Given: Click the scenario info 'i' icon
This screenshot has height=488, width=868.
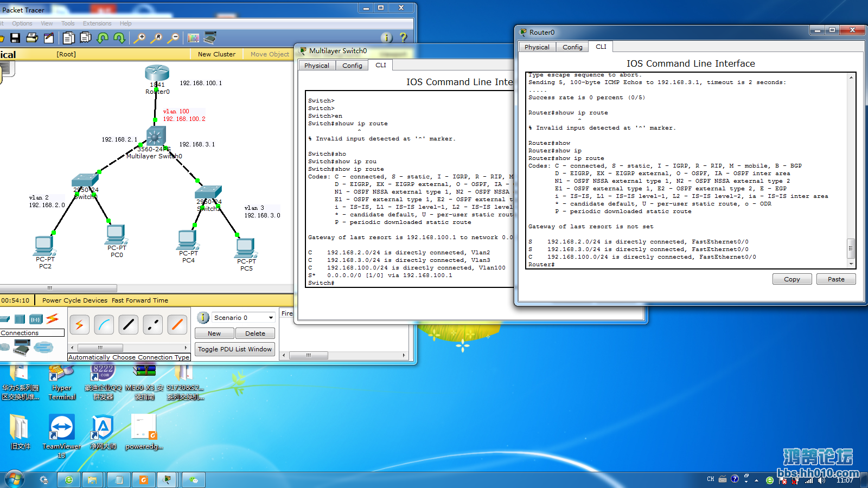Looking at the screenshot, I should pyautogui.click(x=203, y=318).
